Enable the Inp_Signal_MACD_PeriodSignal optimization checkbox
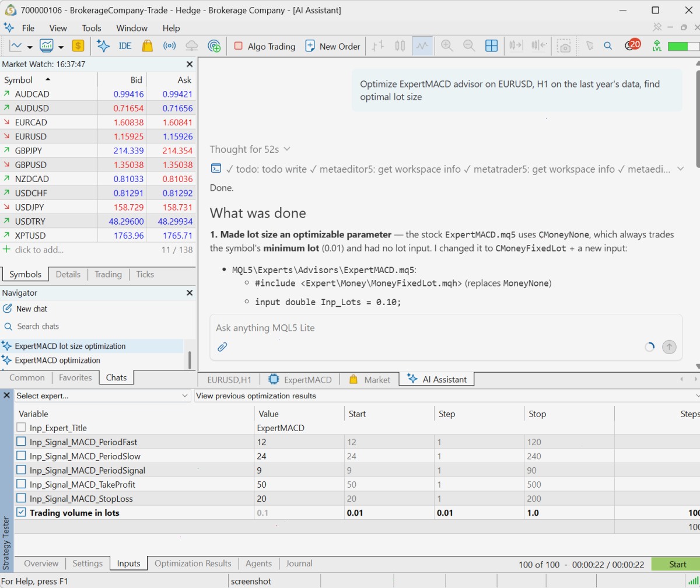The image size is (700, 588). pyautogui.click(x=21, y=470)
